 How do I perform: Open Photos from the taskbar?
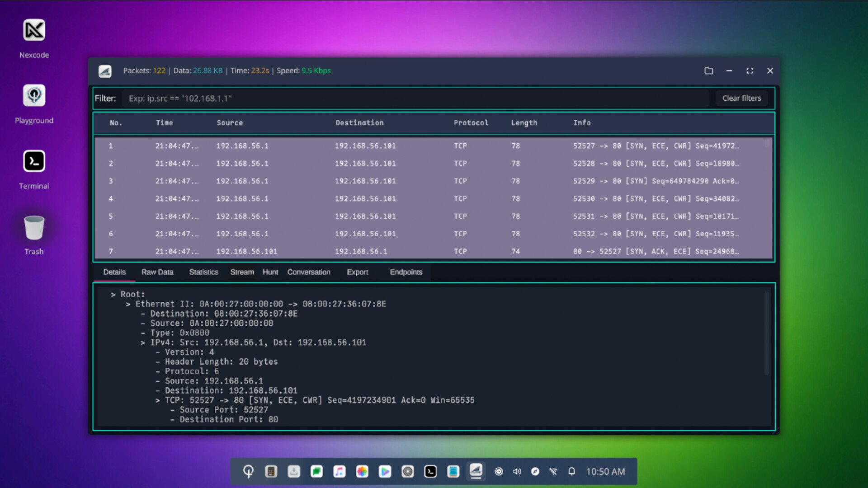(x=362, y=471)
